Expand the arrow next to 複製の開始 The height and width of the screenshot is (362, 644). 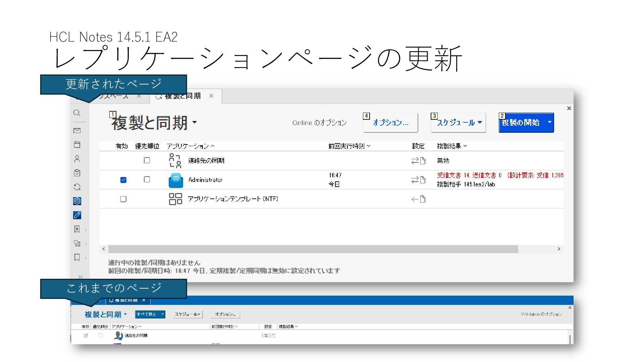[x=549, y=122]
